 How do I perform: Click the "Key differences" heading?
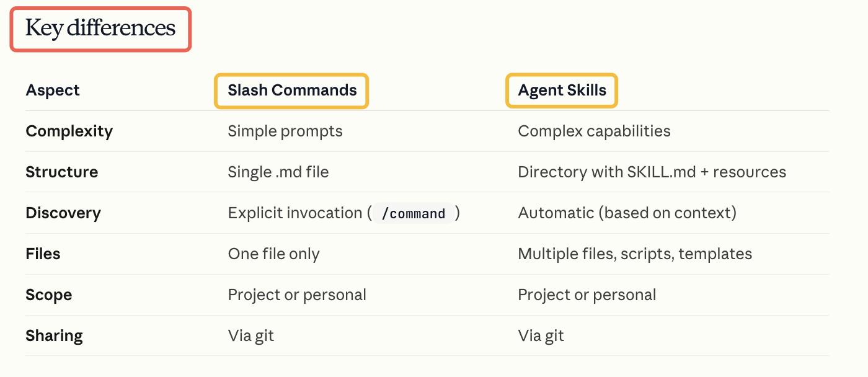pos(100,29)
